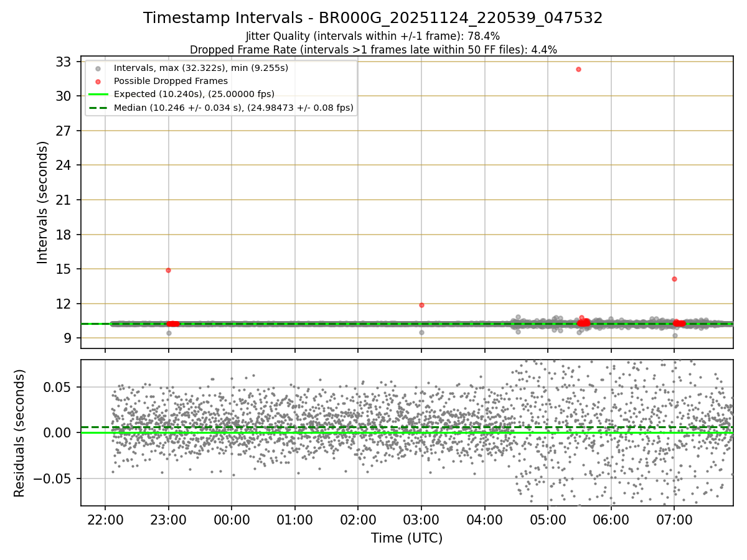Click the 02:00 x-axis tick label
Image resolution: width=747 pixels, height=560 pixels.
pos(358,519)
